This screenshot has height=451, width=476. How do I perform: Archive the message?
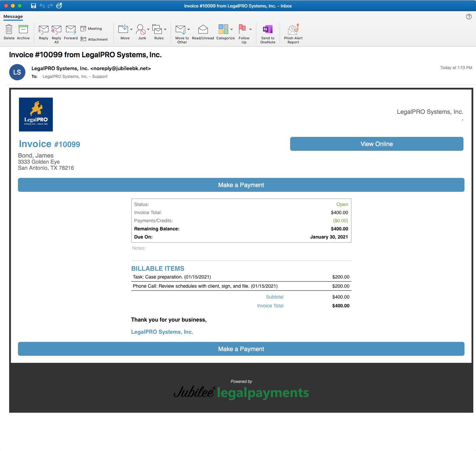pyautogui.click(x=23, y=32)
